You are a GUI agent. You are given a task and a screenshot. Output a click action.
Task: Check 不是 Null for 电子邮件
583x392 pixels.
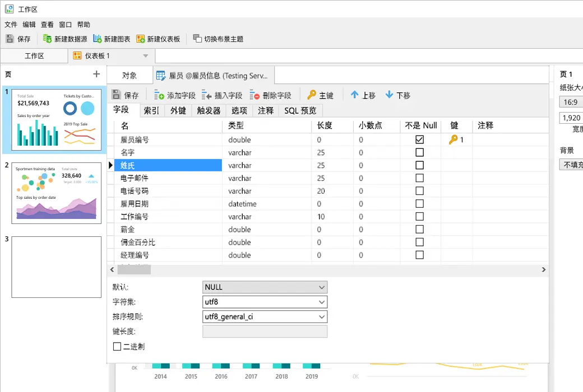(419, 178)
